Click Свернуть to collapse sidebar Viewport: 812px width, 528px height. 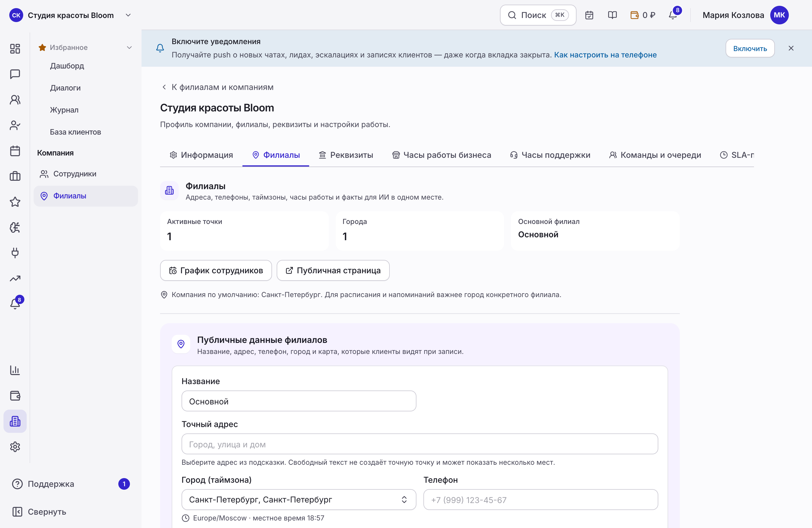pyautogui.click(x=39, y=512)
